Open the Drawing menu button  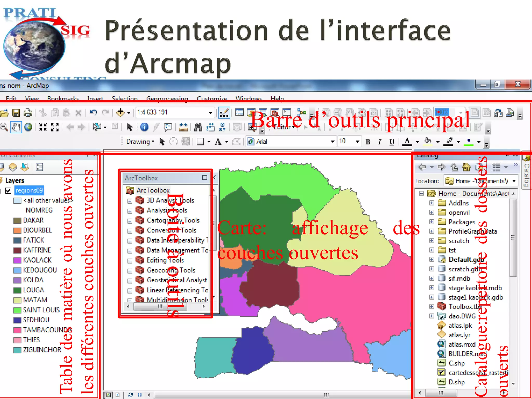tap(140, 142)
